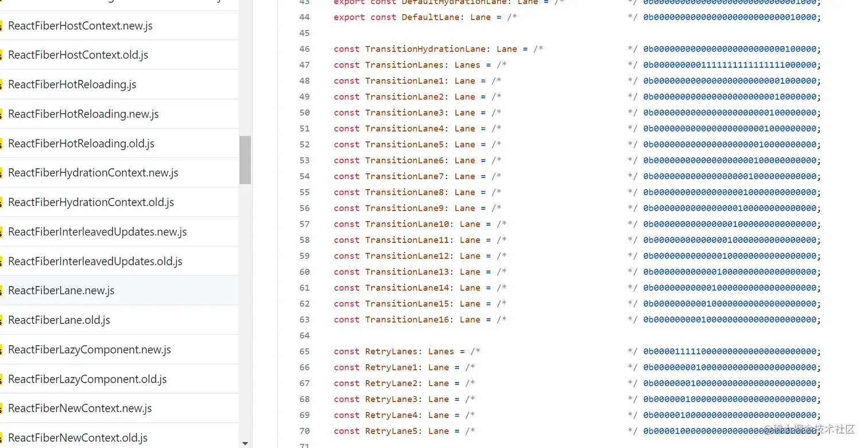Select ReactFiberLazyComponent.old.js file
The image size is (868, 448).
coord(87,379)
